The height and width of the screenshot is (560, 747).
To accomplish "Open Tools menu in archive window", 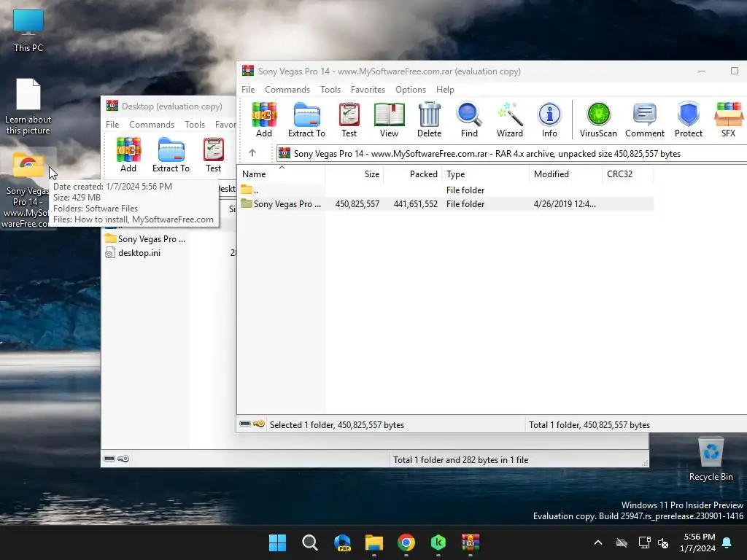I will [330, 90].
